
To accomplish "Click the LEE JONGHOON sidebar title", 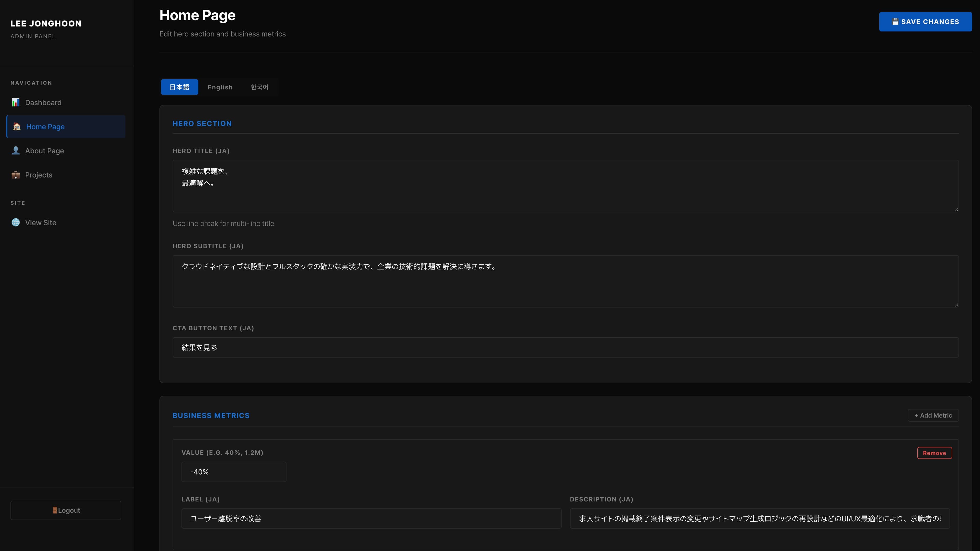I will (46, 24).
